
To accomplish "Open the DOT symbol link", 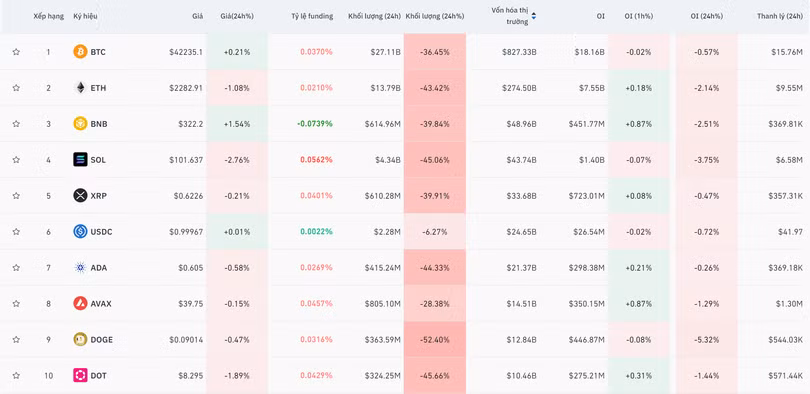I will click(98, 375).
